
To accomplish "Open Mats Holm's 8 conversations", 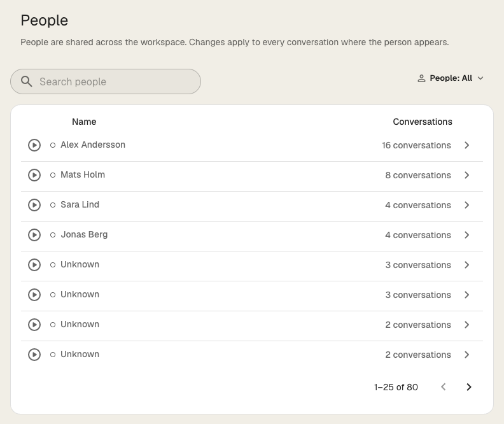I will [418, 175].
